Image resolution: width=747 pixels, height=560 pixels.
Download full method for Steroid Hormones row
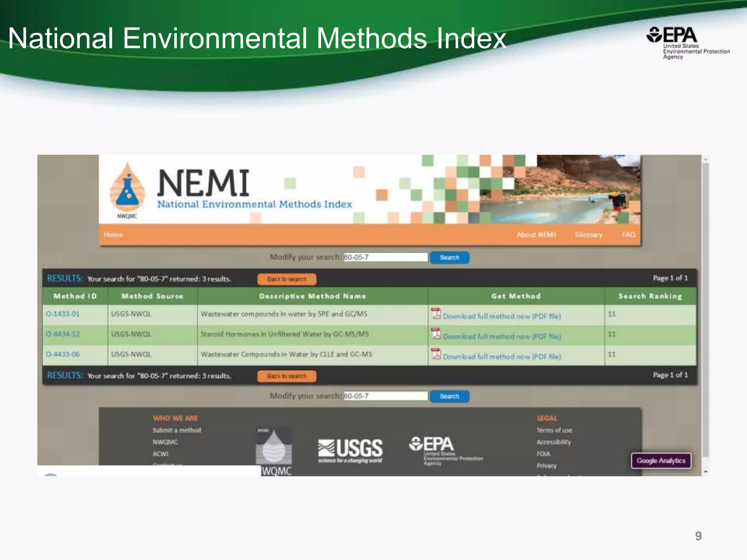502,336
